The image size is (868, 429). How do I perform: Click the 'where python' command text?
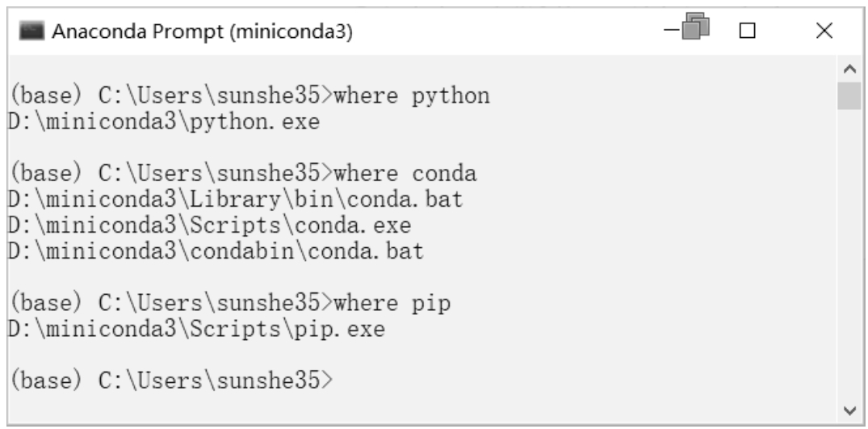tap(412, 96)
